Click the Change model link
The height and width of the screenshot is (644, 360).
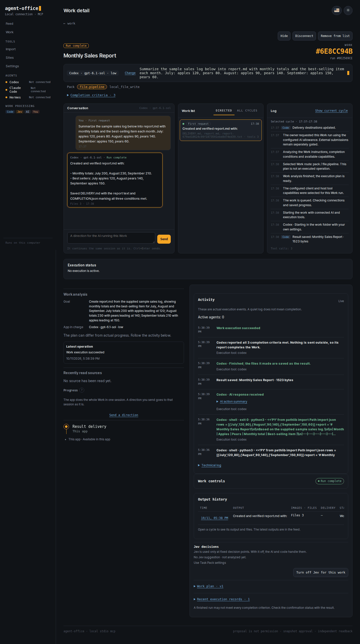(130, 73)
